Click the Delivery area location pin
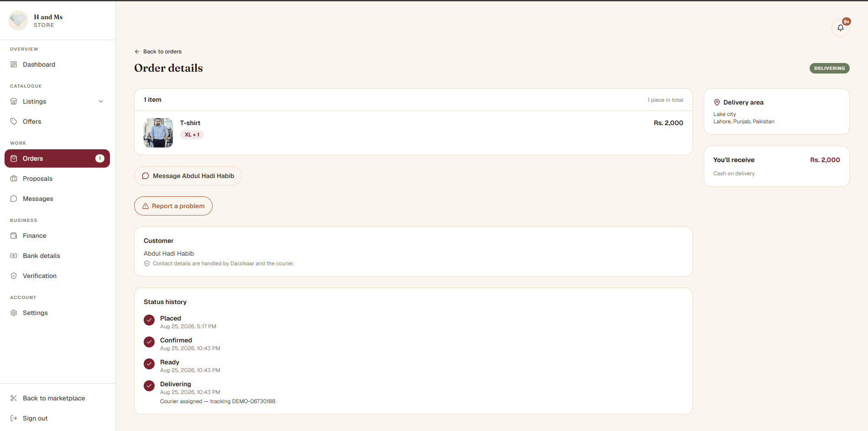This screenshot has height=431, width=868. (x=717, y=102)
